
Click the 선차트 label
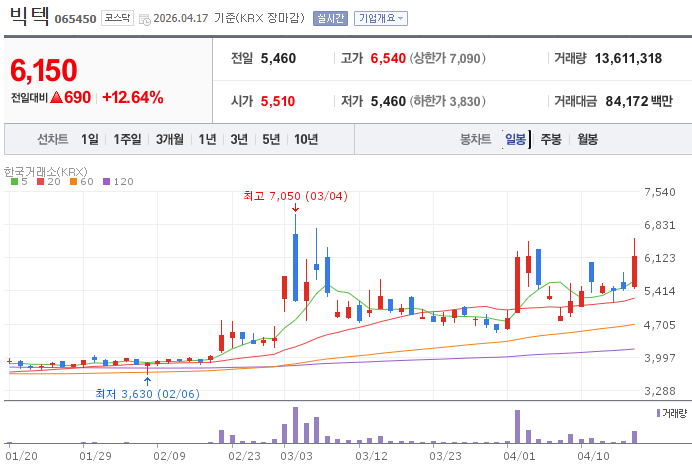pyautogui.click(x=53, y=139)
